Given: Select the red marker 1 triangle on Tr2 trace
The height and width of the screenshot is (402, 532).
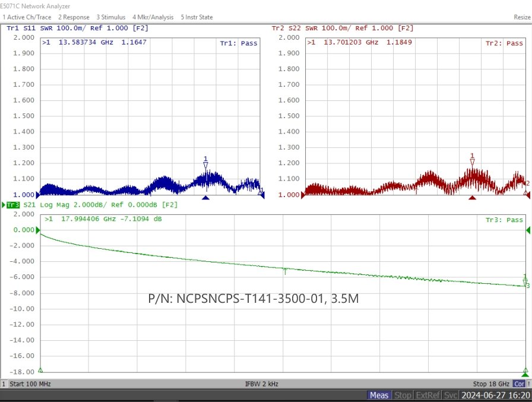Looking at the screenshot, I should point(472,162).
